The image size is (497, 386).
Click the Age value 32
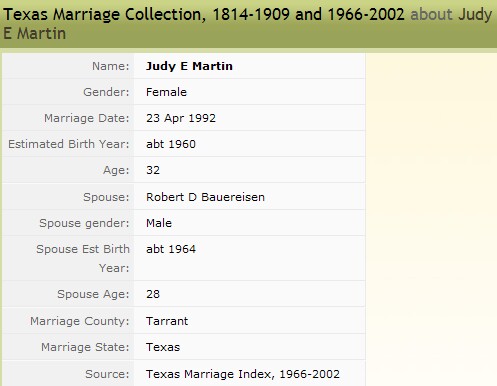click(153, 170)
